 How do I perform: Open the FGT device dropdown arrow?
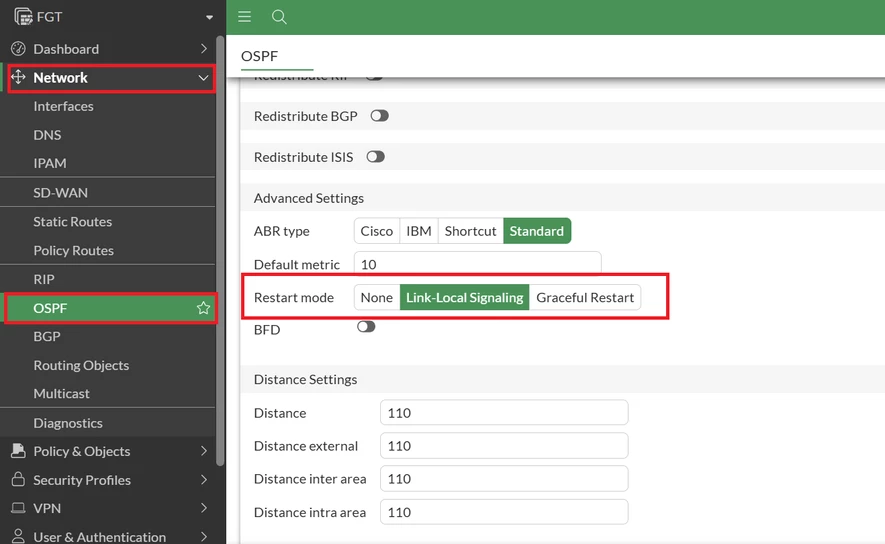pos(209,17)
